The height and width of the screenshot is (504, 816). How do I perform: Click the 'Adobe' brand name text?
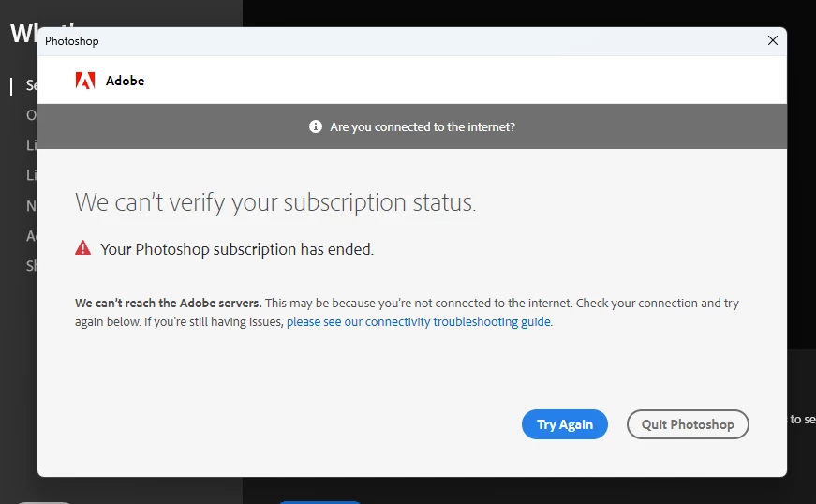pyautogui.click(x=125, y=81)
